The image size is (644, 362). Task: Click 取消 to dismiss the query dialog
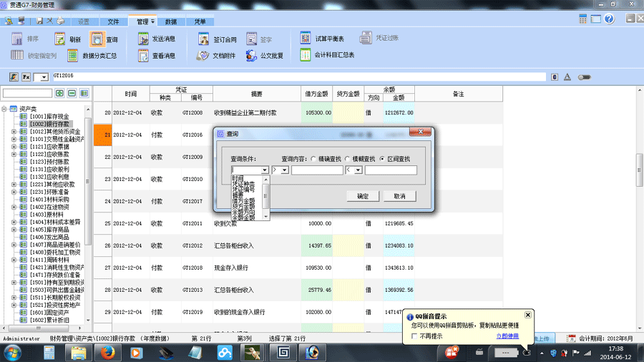[x=399, y=196]
